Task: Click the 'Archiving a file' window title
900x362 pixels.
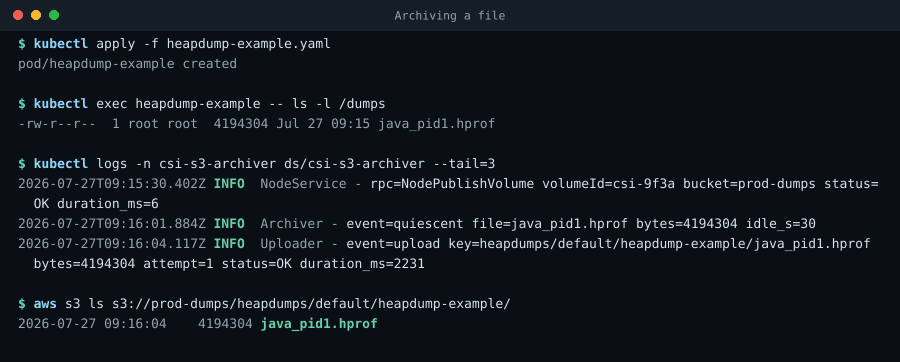Action: pos(449,16)
